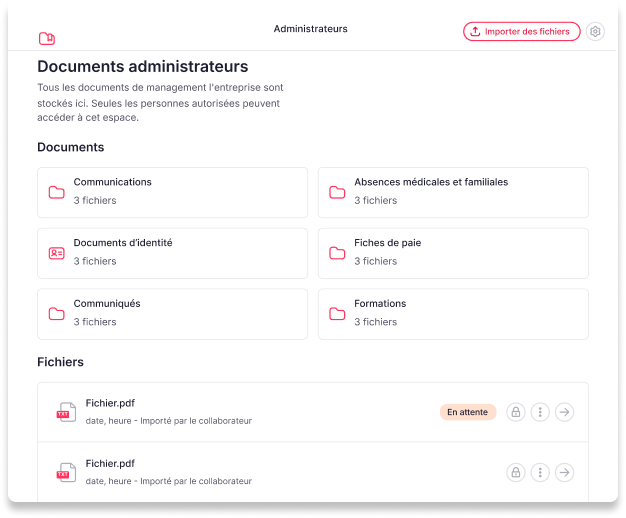Screen dimensions: 626x518
Task: Click lock icon on first Fichier.pdf row
Action: tap(515, 412)
